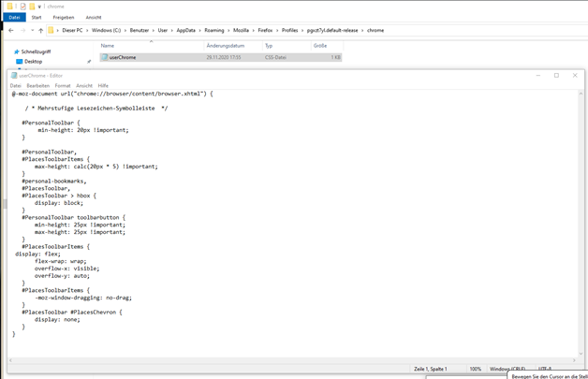Click Editor horizontal scrollbar right arrow
Screen dimensions: 588x379
tap(574, 360)
